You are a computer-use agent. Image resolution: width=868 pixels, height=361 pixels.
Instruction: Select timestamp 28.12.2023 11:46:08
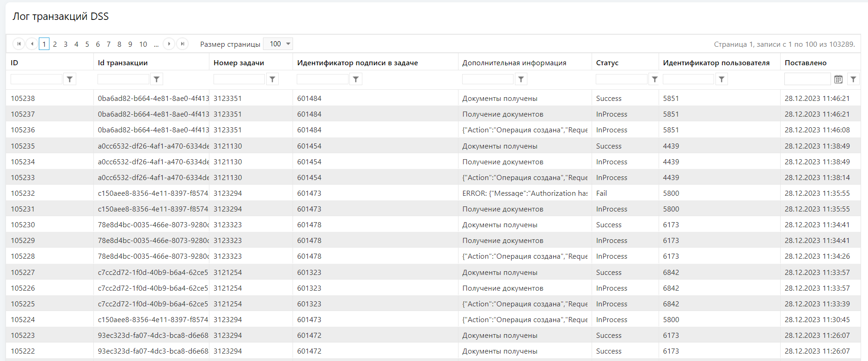point(817,130)
